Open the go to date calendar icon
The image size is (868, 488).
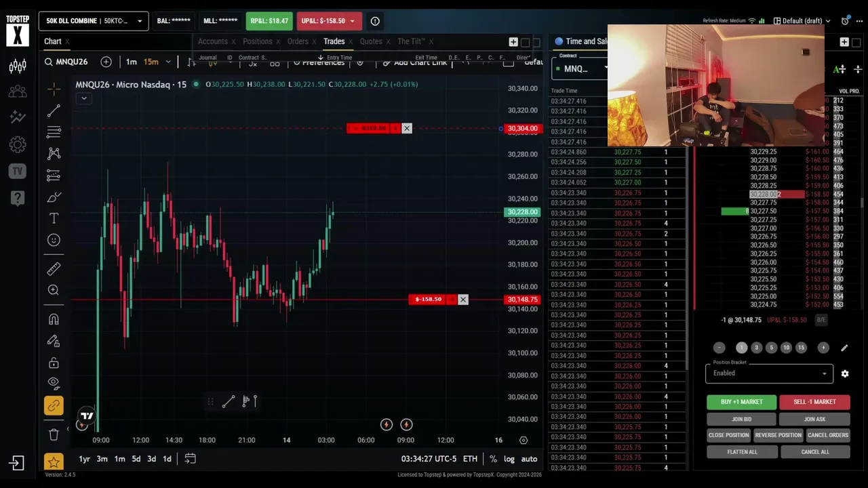[191, 459]
